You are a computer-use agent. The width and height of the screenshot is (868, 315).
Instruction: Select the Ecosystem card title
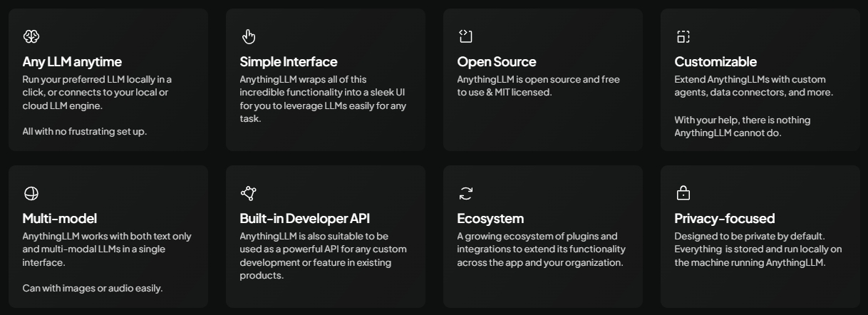(490, 219)
